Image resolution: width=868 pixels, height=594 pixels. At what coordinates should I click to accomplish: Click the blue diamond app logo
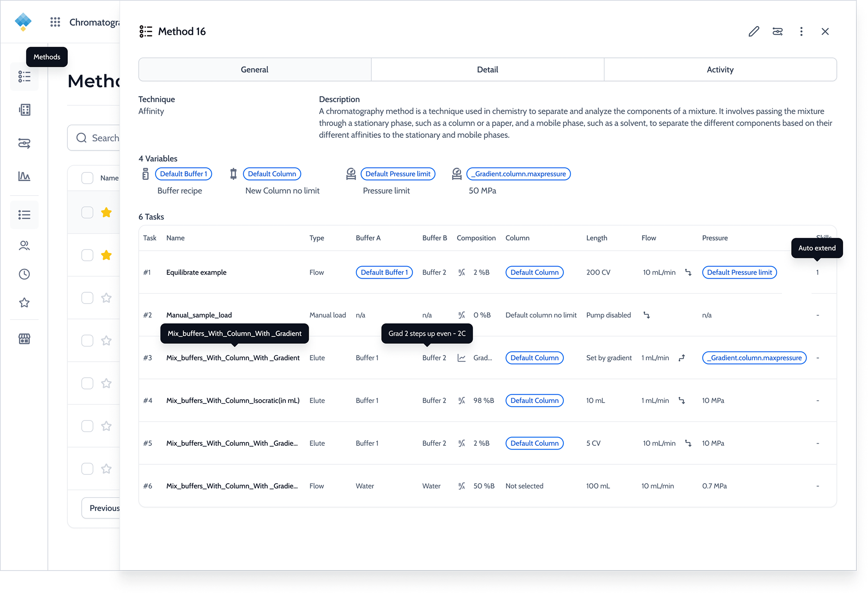click(x=23, y=22)
